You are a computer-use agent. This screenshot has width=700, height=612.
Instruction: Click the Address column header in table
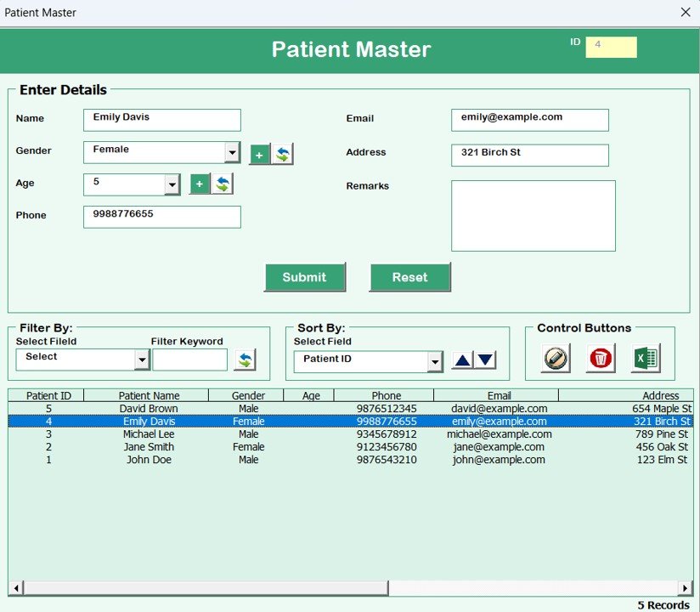(x=626, y=395)
